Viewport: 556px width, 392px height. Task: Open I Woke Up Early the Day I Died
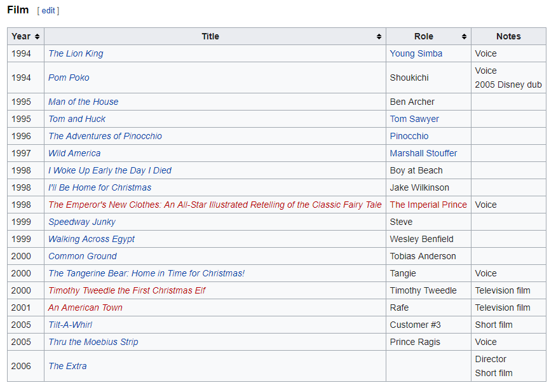click(x=110, y=170)
